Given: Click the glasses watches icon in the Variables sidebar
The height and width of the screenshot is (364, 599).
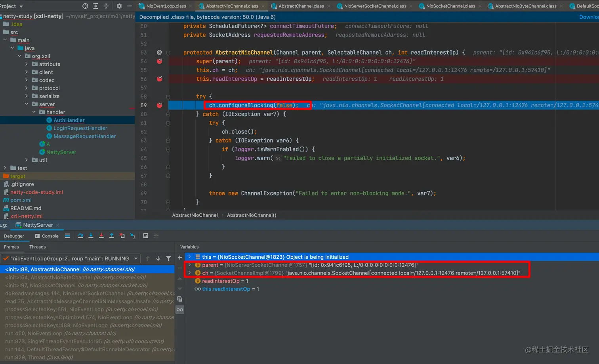Looking at the screenshot, I should [179, 309].
